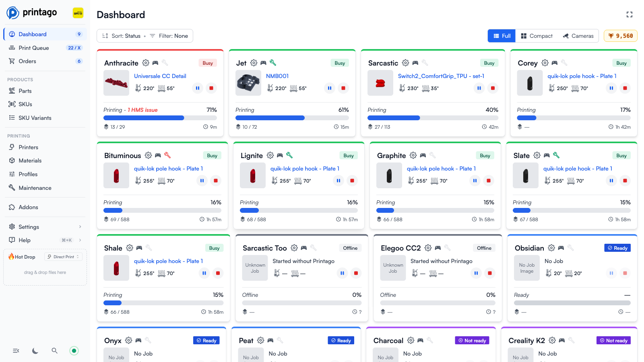Click the printago logo
Screen dimensions: 644x362
[32, 13]
